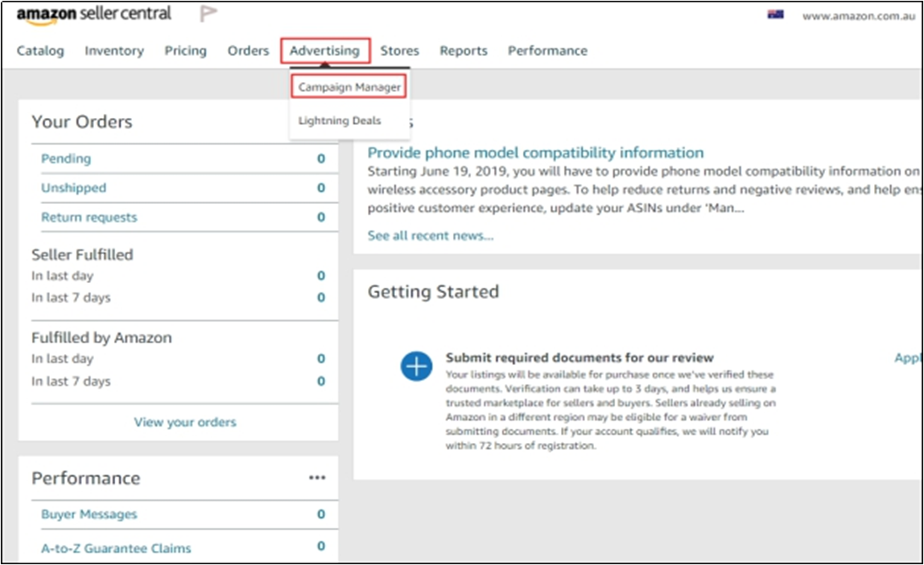The width and height of the screenshot is (924, 565).
Task: Choose Lightning Deals in the Advertising dropdown
Action: tap(339, 121)
